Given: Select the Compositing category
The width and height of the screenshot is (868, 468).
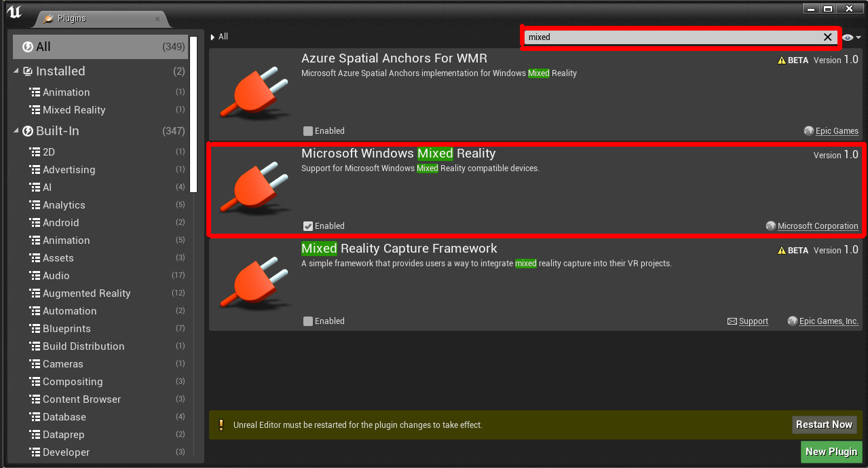Looking at the screenshot, I should tap(100, 382).
